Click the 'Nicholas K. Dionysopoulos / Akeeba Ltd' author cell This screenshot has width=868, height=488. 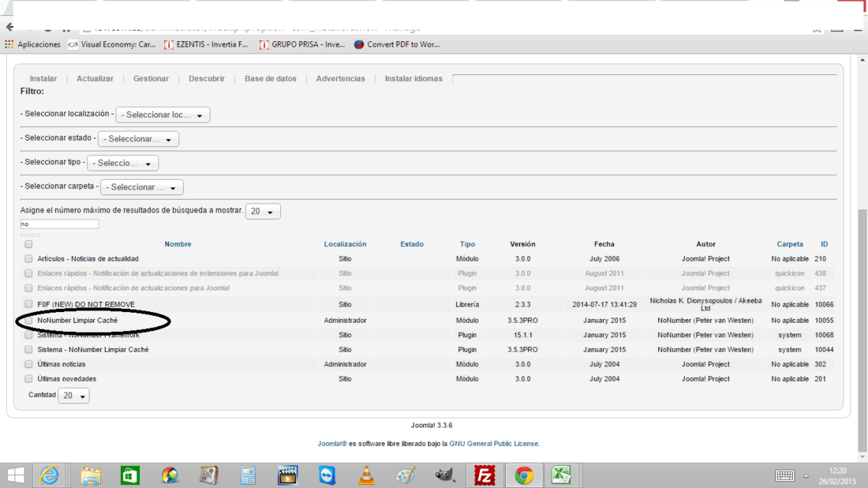point(705,304)
